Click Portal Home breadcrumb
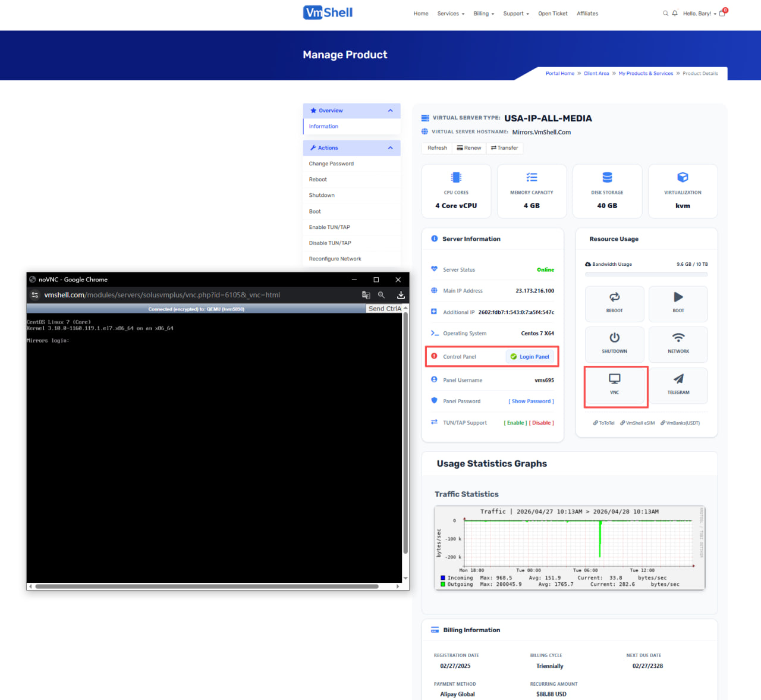761x700 pixels. pyautogui.click(x=560, y=74)
